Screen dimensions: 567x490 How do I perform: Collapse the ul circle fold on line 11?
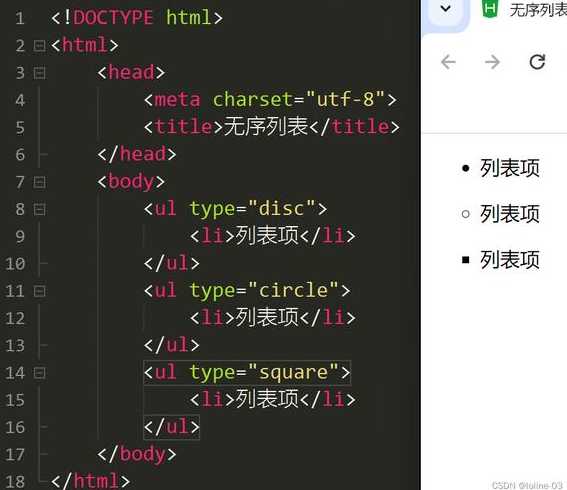click(x=39, y=291)
